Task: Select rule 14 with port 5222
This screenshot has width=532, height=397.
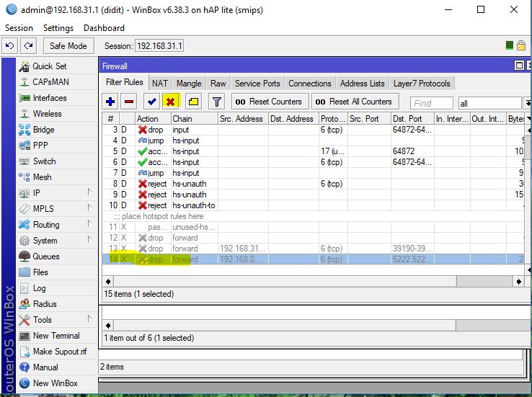Action: coord(313,259)
